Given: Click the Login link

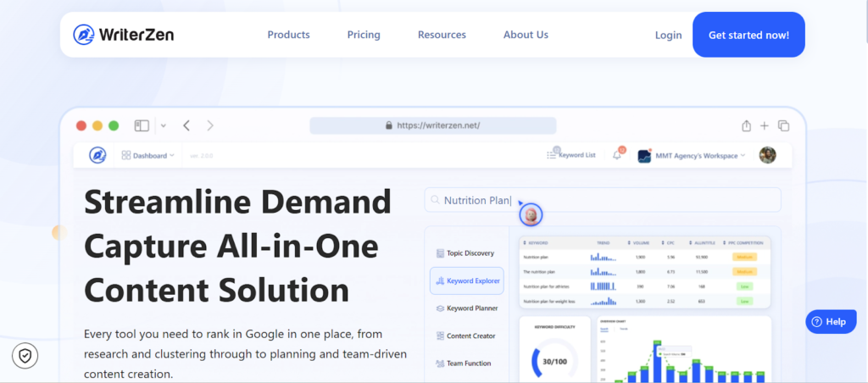Looking at the screenshot, I should point(668,35).
